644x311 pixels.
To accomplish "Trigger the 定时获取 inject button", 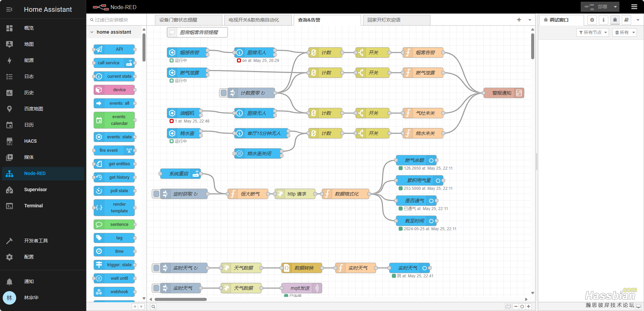I will [x=156, y=194].
